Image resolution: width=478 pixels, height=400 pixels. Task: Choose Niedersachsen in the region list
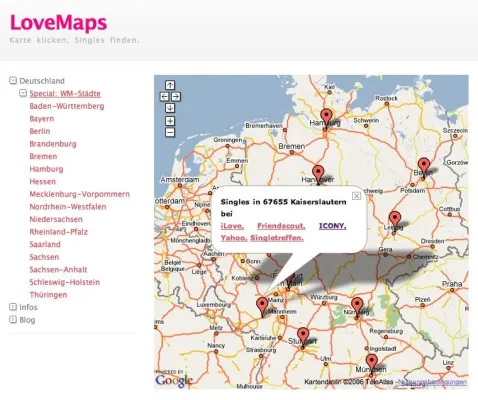56,219
